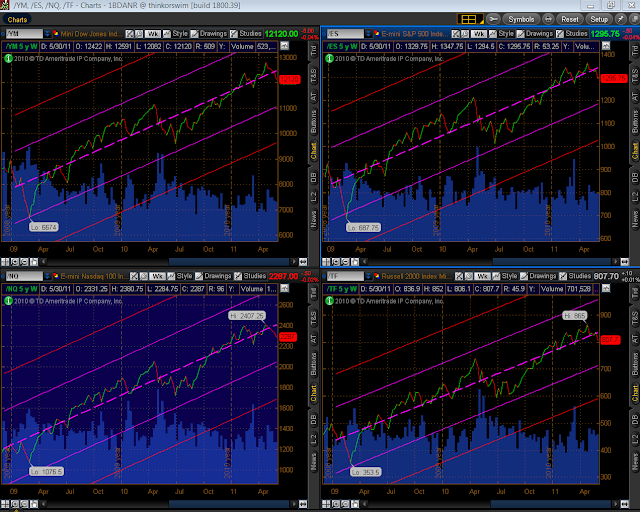Click the green info icon on /ES chart
Viewport: 640px width, 512px height.
pyautogui.click(x=329, y=58)
